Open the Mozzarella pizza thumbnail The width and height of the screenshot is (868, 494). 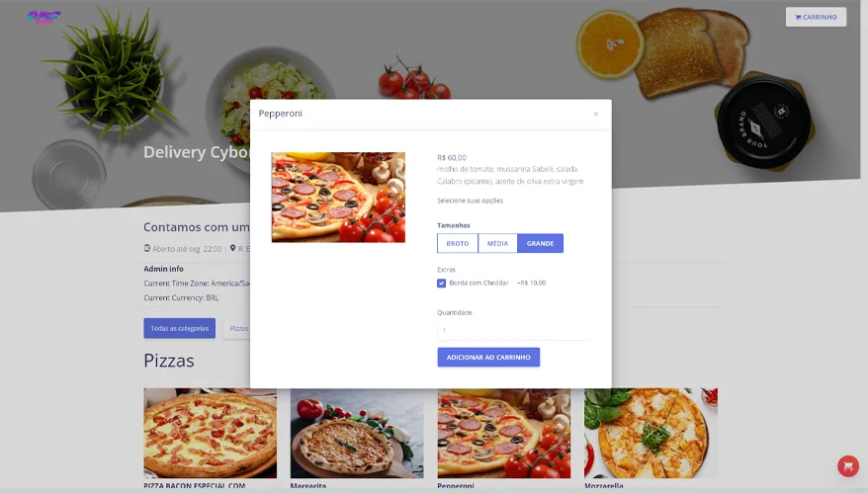pos(651,433)
